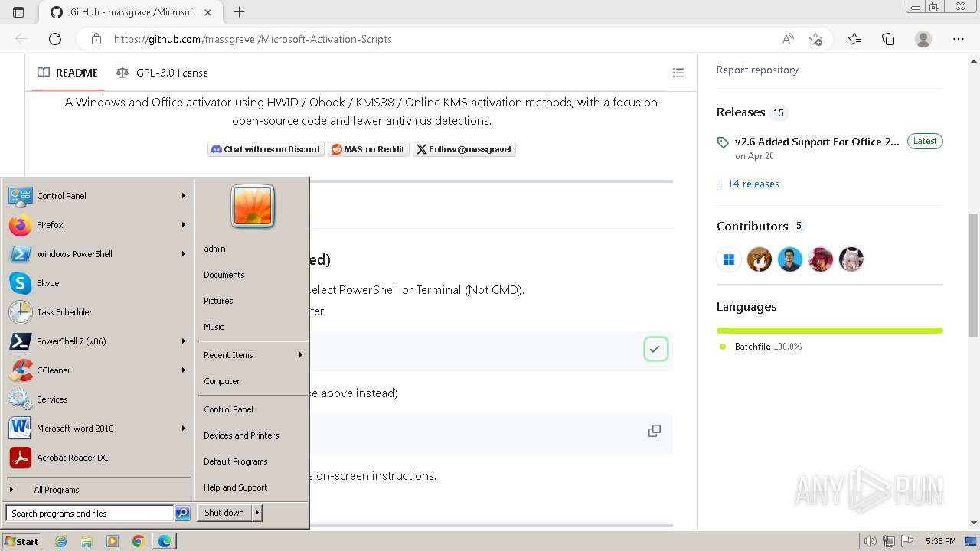Viewport: 980px width, 551px height.
Task: Switch to GPL-3.0 license tab
Action: [x=162, y=73]
